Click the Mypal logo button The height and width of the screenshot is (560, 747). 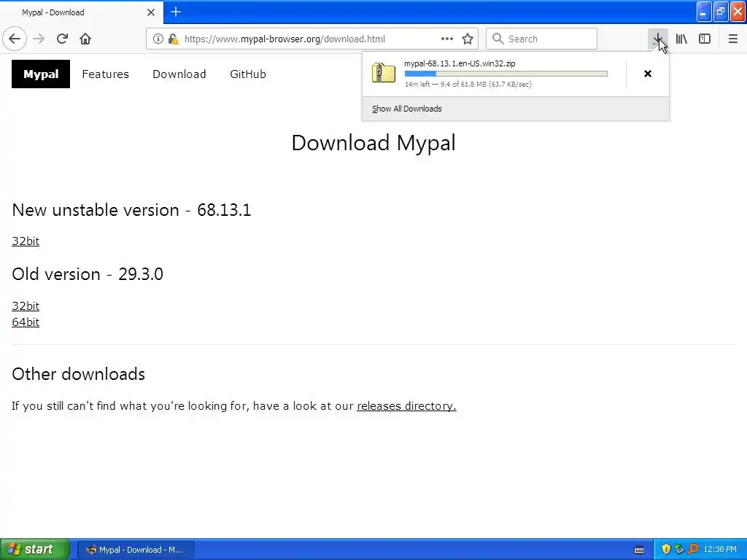point(41,74)
